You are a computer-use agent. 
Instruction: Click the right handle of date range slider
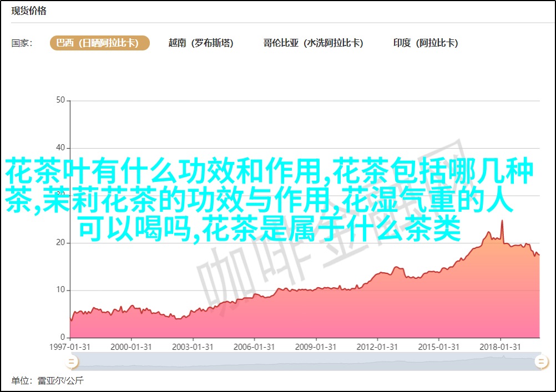(540, 362)
